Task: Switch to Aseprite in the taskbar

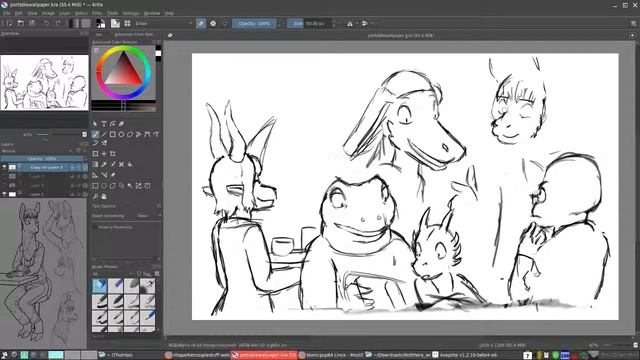Action: tap(464, 355)
